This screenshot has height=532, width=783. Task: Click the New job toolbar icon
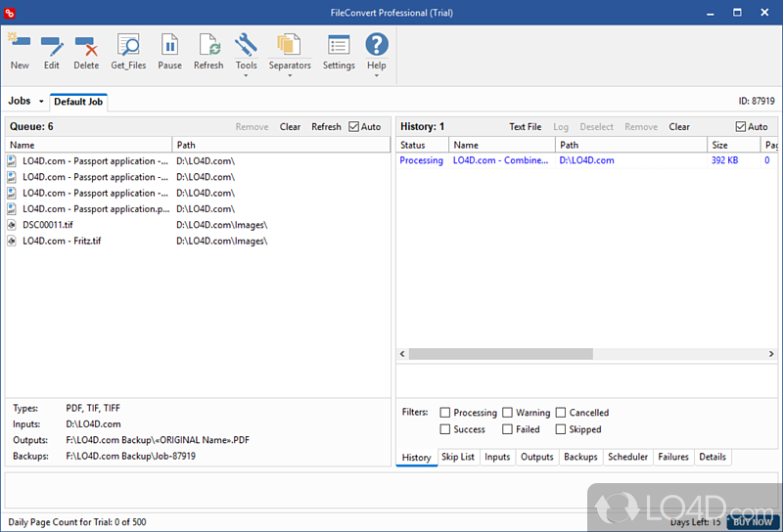[20, 51]
